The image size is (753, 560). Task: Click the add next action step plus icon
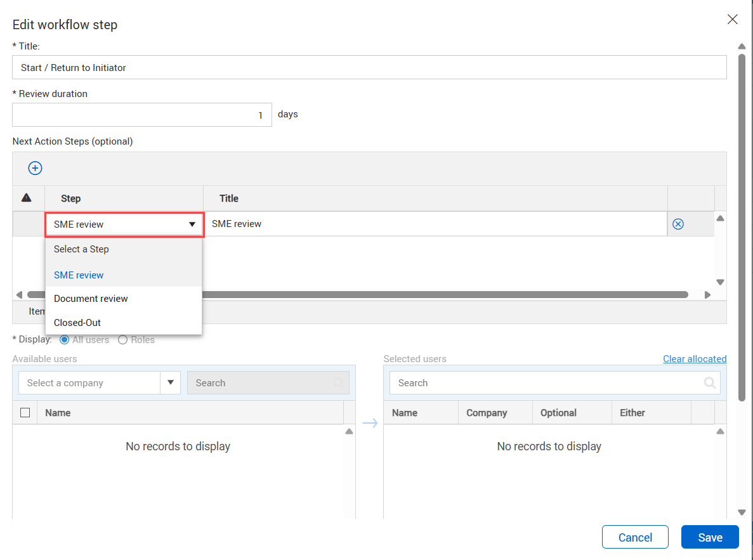pos(35,168)
